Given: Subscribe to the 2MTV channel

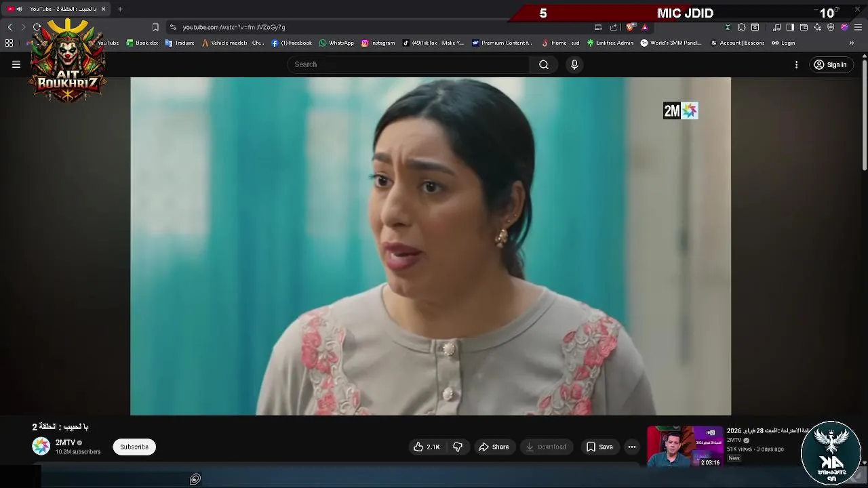Looking at the screenshot, I should tap(134, 447).
